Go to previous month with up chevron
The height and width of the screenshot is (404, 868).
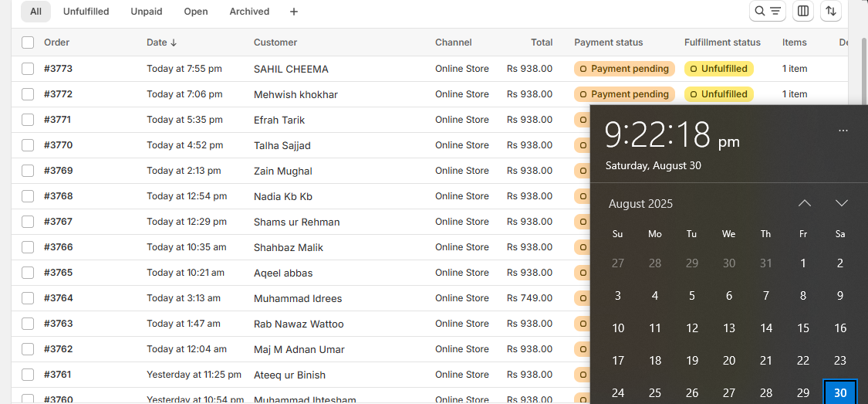click(805, 203)
